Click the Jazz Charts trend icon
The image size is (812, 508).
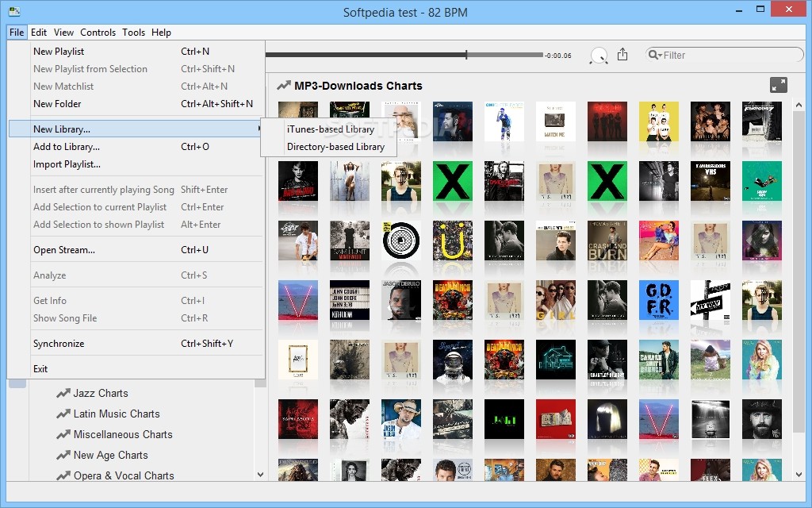63,394
